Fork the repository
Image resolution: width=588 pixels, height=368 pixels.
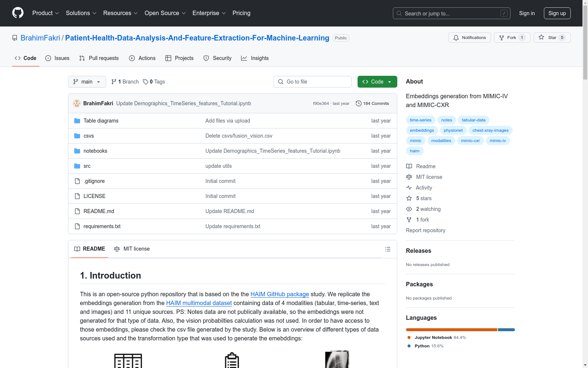[x=512, y=38]
